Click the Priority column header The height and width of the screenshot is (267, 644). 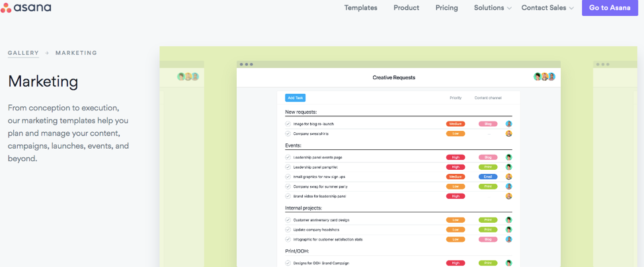(x=456, y=98)
